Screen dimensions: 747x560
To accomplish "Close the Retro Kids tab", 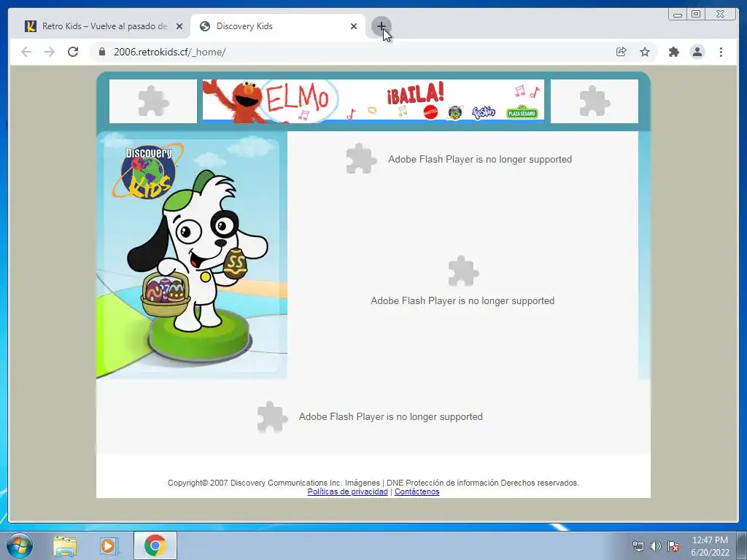I will pyautogui.click(x=179, y=26).
